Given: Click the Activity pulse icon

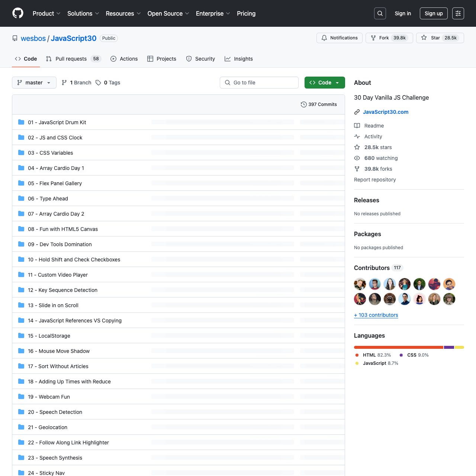Looking at the screenshot, I should click(x=357, y=136).
